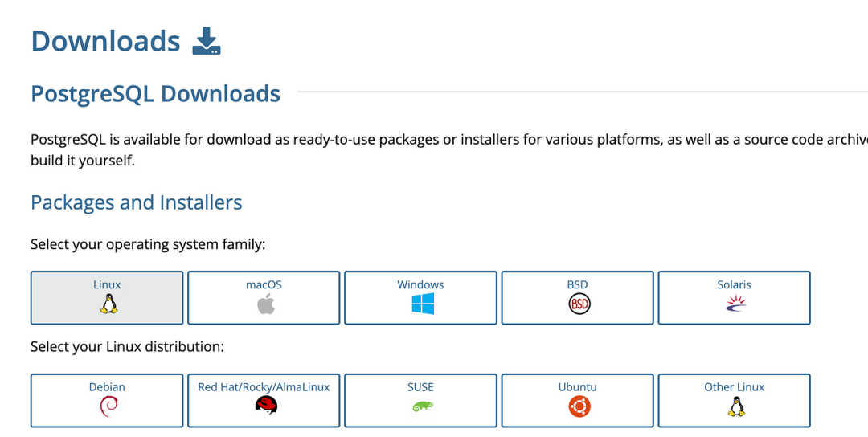
Task: Click the orange Ubuntu circle logo
Action: [578, 406]
